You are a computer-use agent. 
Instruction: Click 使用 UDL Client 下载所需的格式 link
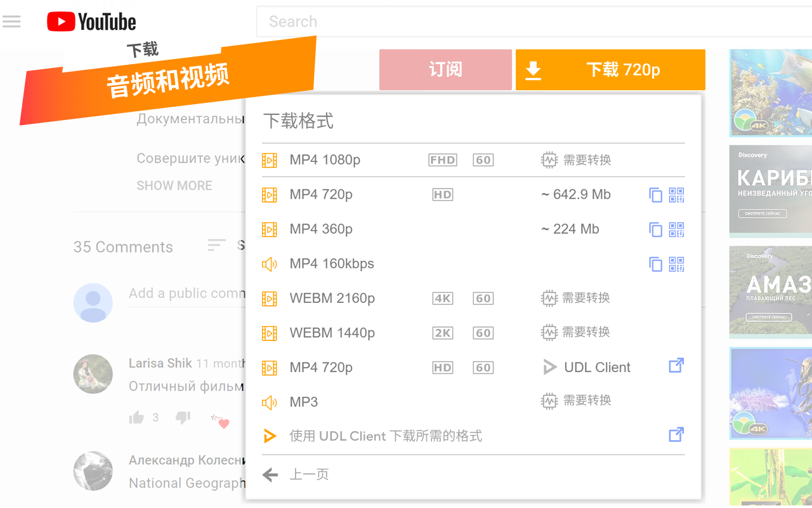click(386, 436)
